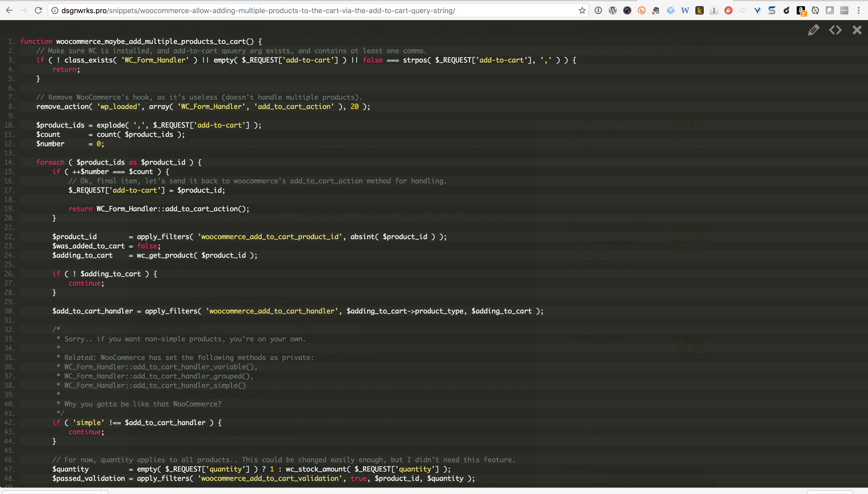Open the WordPress extension icon
Viewport: 868px width, 494px height.
[613, 11]
